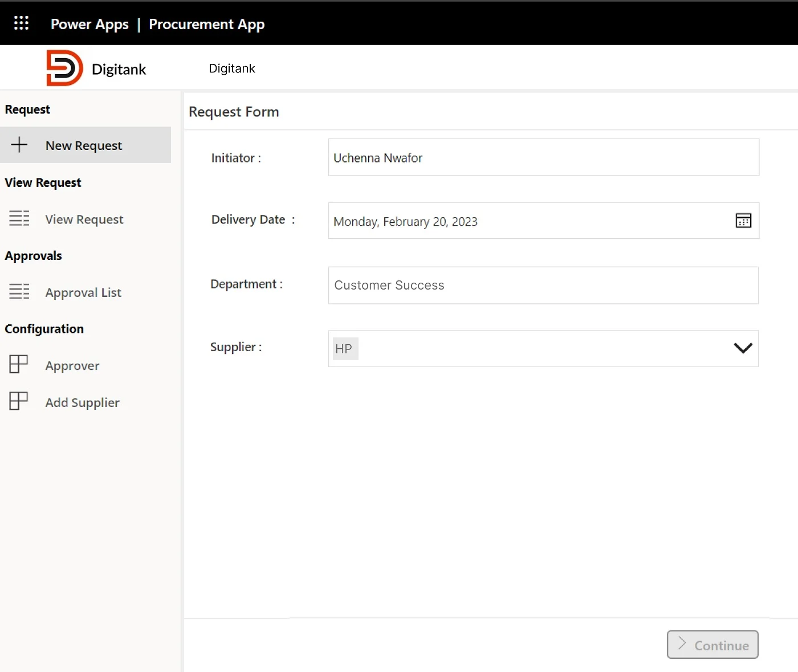Click the selected HP supplier tag
Screen dimensions: 798x672
[x=344, y=349]
